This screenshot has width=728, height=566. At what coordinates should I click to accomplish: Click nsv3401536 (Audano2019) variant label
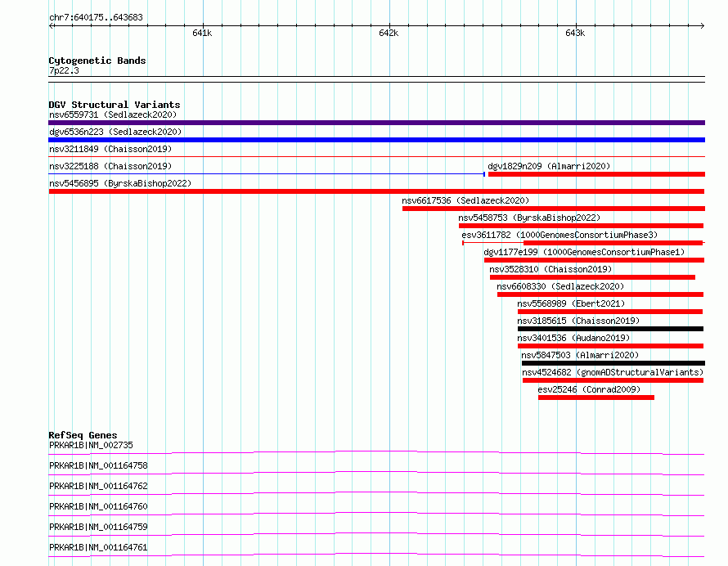573,338
